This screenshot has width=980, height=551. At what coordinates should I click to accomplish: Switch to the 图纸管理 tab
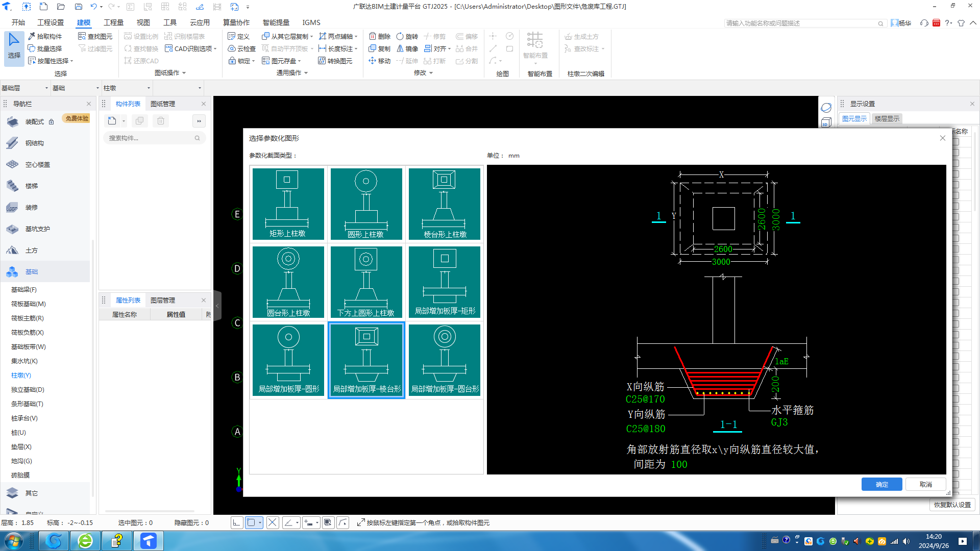[163, 104]
